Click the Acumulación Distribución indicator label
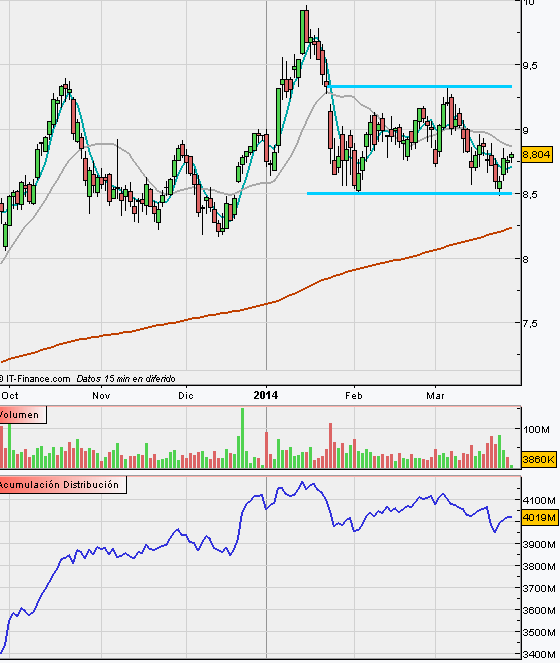560x663 pixels. tap(63, 485)
